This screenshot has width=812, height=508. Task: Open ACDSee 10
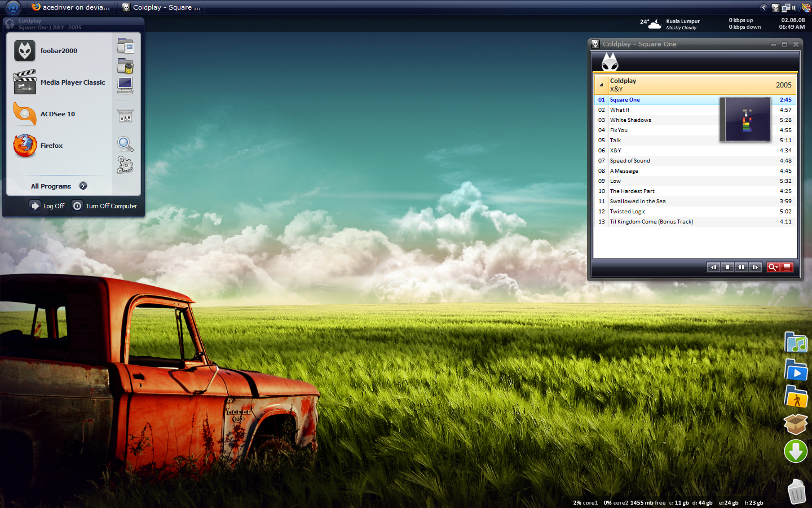pos(45,114)
